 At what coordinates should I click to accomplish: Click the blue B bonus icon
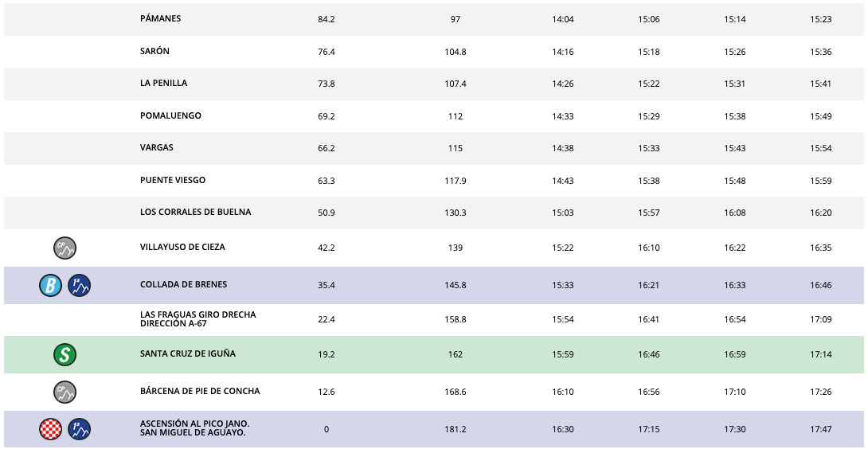50,285
